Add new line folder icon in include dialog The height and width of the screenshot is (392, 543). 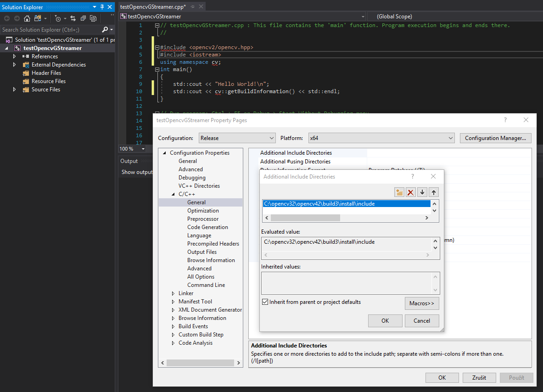[399, 192]
